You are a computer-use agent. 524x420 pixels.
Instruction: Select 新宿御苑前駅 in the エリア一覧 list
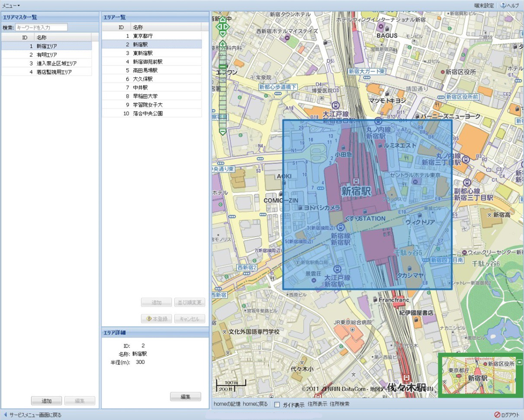pyautogui.click(x=152, y=62)
